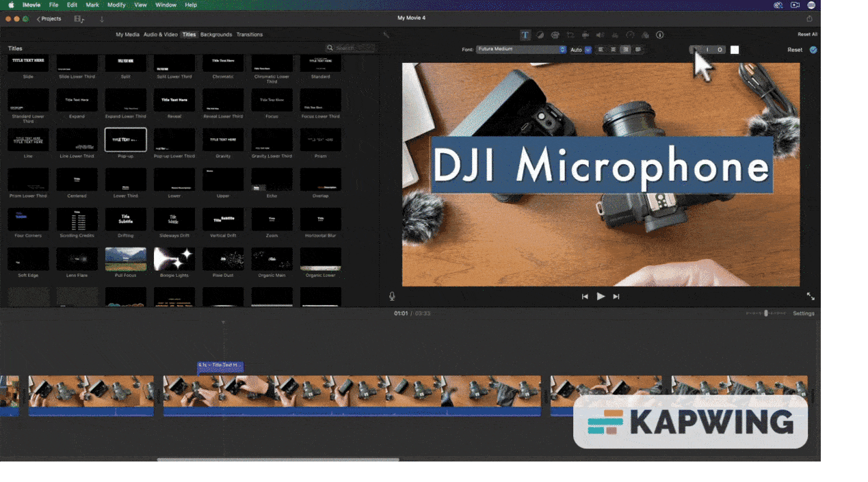Open the Window menu
Screen dimensions: 868x482
click(166, 5)
